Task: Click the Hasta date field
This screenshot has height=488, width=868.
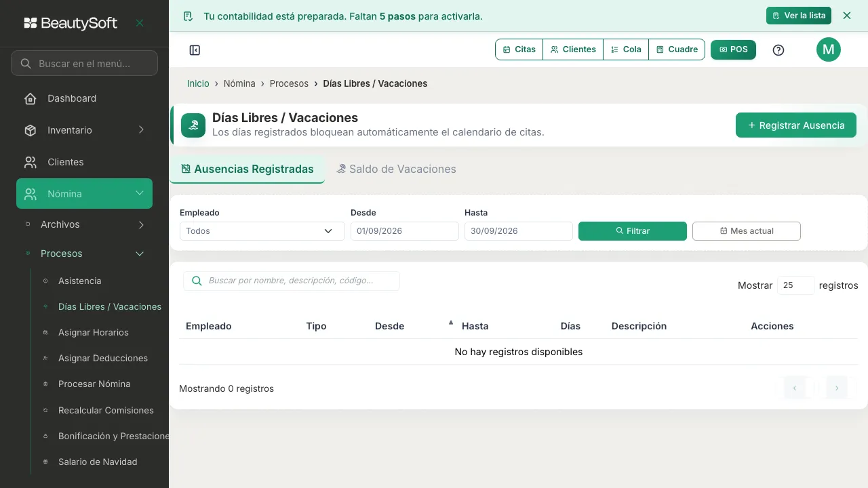Action: click(x=519, y=231)
